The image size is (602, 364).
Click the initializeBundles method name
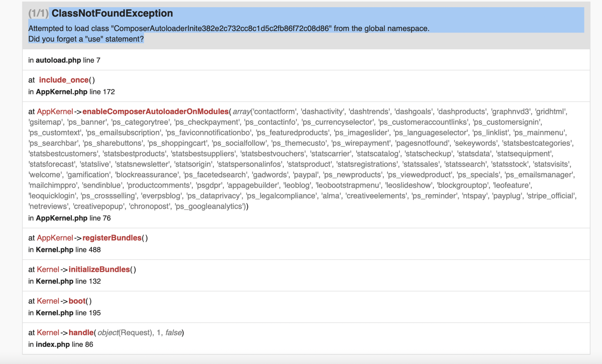point(99,269)
